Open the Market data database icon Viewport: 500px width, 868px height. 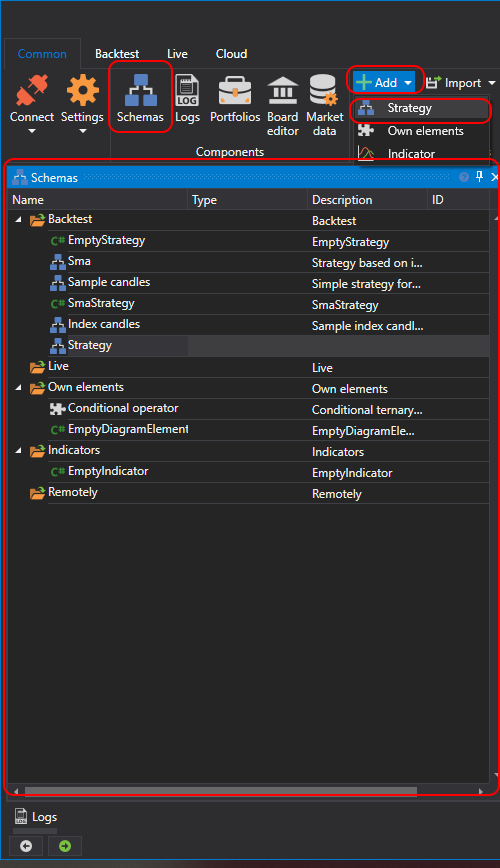coord(323,90)
